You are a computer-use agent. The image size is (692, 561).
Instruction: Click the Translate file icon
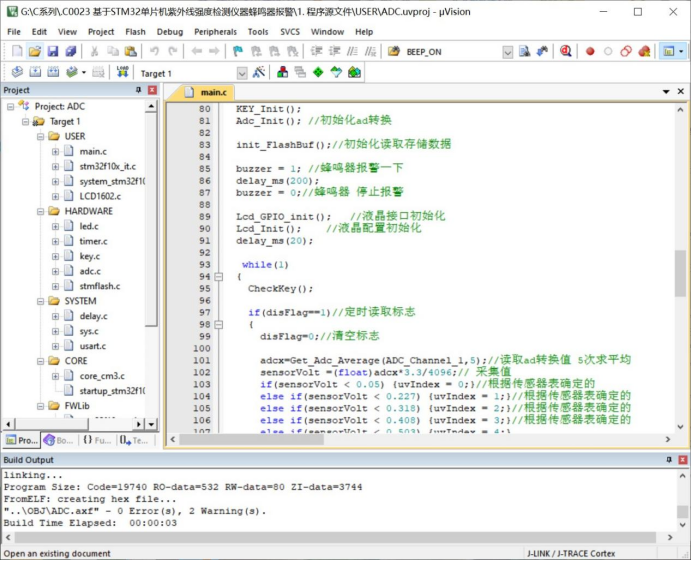(17, 72)
